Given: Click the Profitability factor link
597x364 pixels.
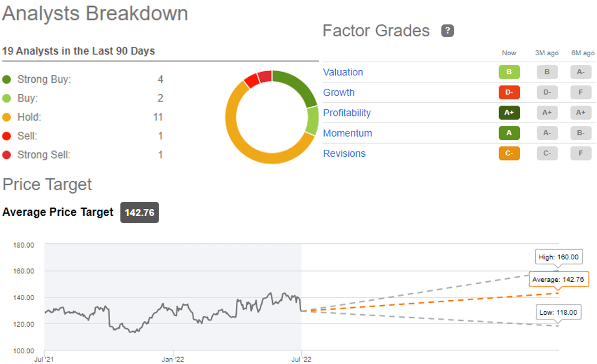Looking at the screenshot, I should pos(347,113).
